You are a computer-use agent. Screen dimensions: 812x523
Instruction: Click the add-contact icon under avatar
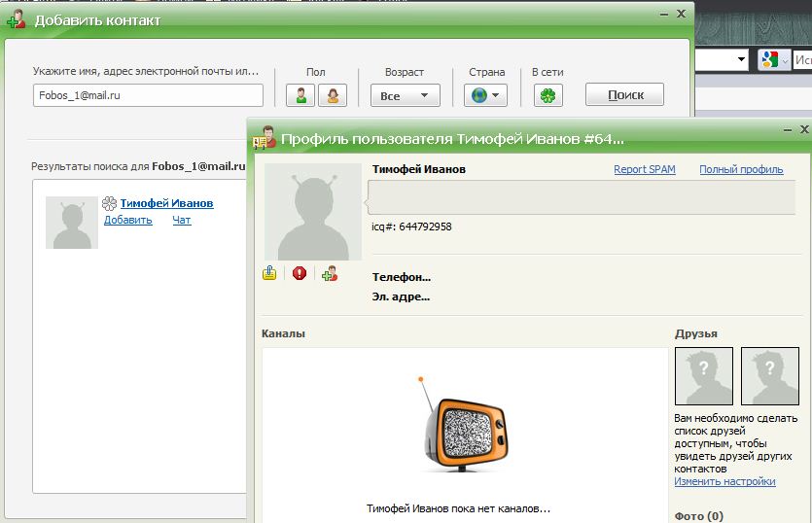330,273
